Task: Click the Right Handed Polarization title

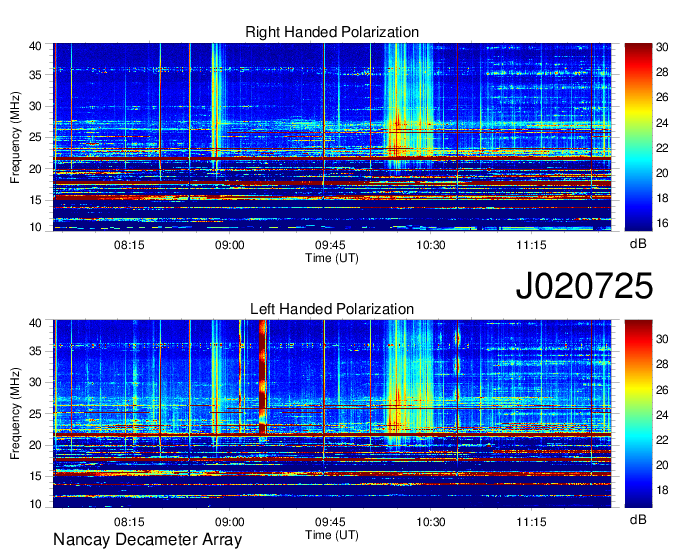Action: tap(332, 32)
